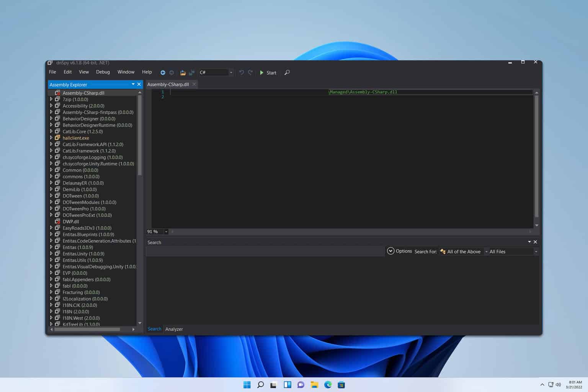This screenshot has width=588, height=392.
Task: Click the EVP (0.0.0.0) assembly icon
Action: (x=57, y=273)
